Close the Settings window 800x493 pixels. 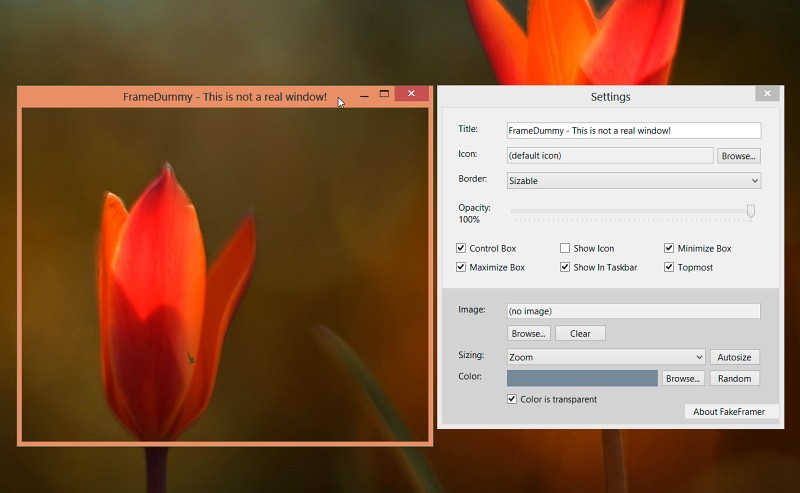pyautogui.click(x=767, y=93)
